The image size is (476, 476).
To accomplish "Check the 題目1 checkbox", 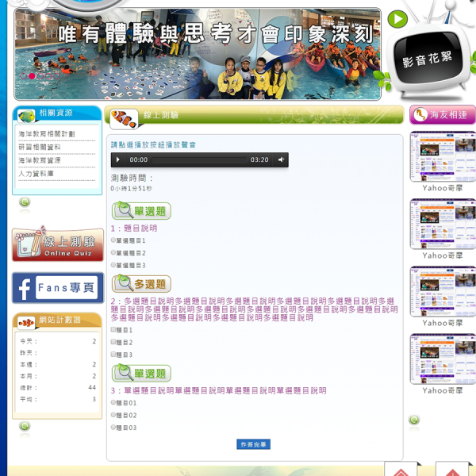I will tap(113, 330).
